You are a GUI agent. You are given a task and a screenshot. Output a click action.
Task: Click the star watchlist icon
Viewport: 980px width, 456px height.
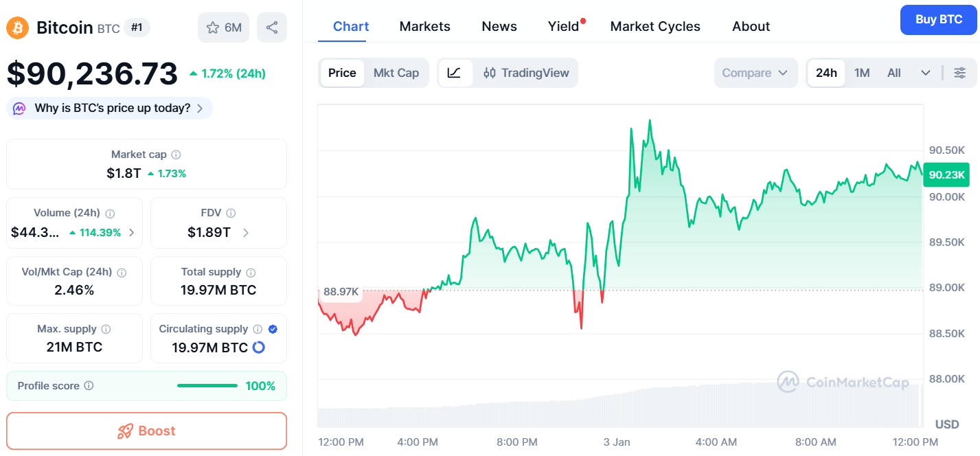[213, 27]
